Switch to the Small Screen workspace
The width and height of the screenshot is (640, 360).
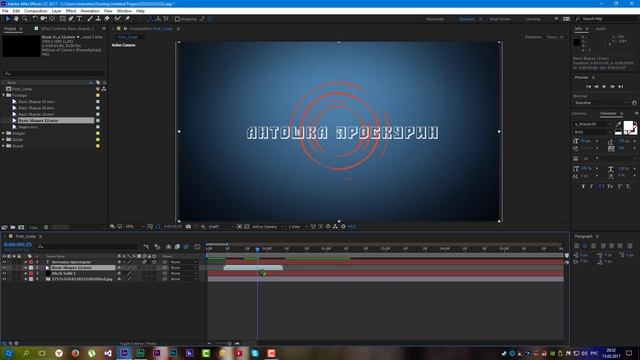500,19
